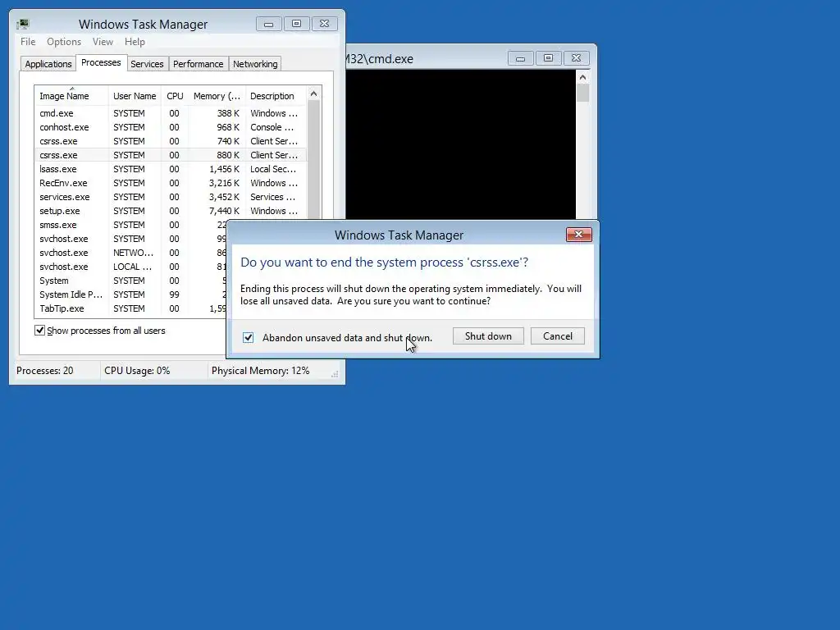
Task: Select the services.exe process row
Action: [x=171, y=197]
